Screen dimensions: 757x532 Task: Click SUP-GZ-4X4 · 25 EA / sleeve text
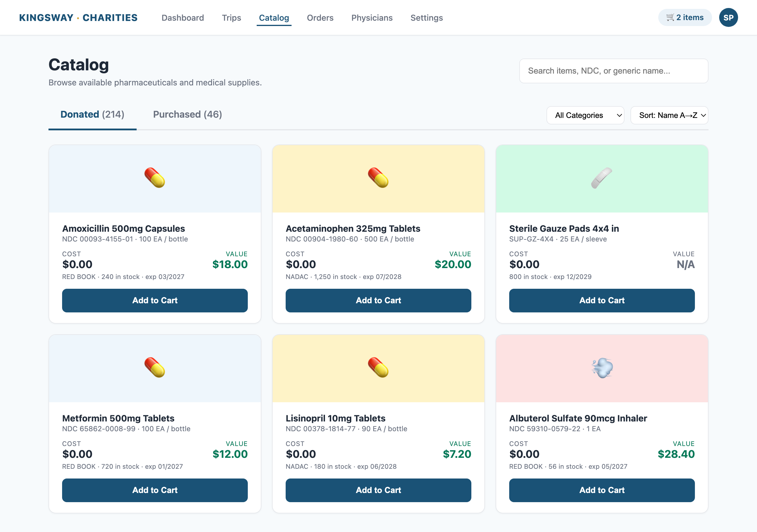coord(558,239)
